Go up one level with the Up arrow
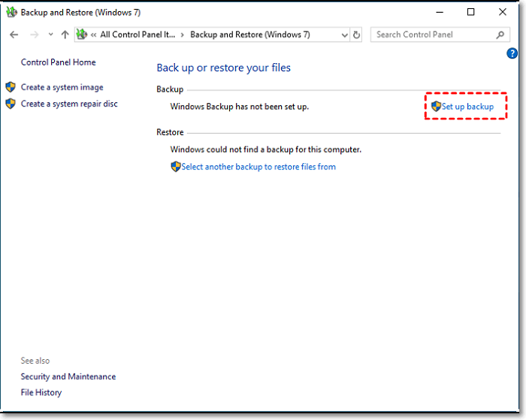526x420 pixels. [65, 35]
